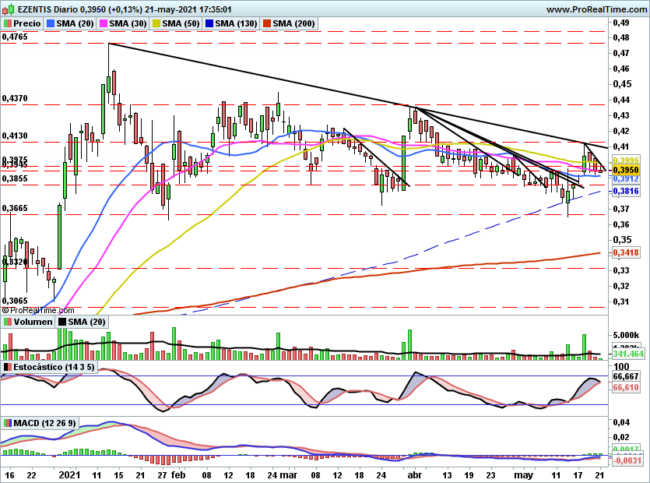Click the 0,3950 current price tag
The height and width of the screenshot is (483, 650).
[x=625, y=170]
